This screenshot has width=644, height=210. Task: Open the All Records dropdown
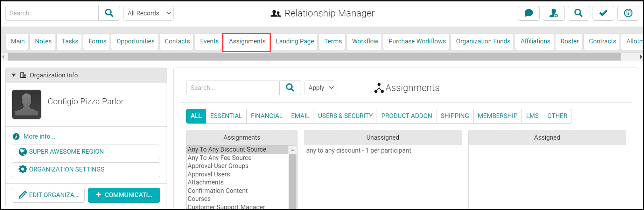pos(148,13)
